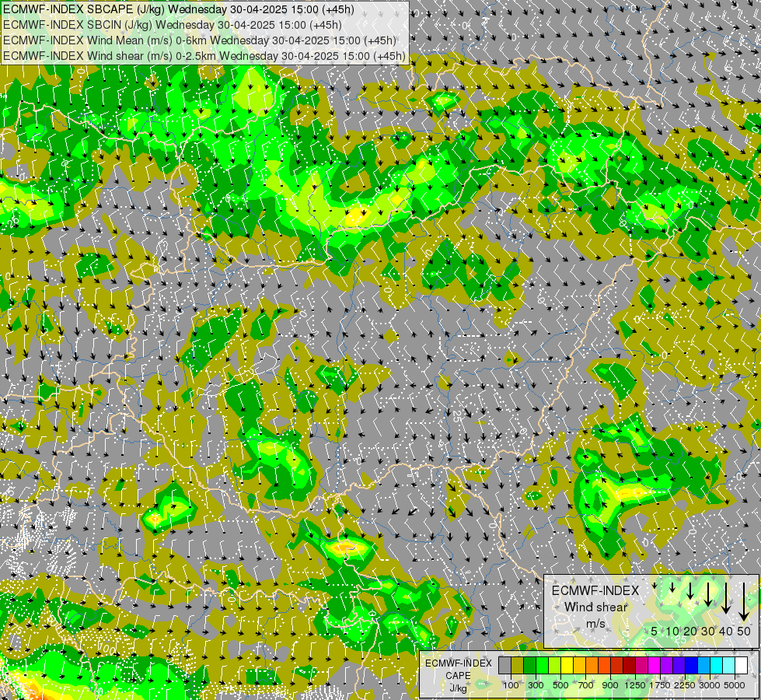Viewport: 761px width, 700px height.
Task: Select the pure blue swatch above 2250
Action: tap(692, 666)
